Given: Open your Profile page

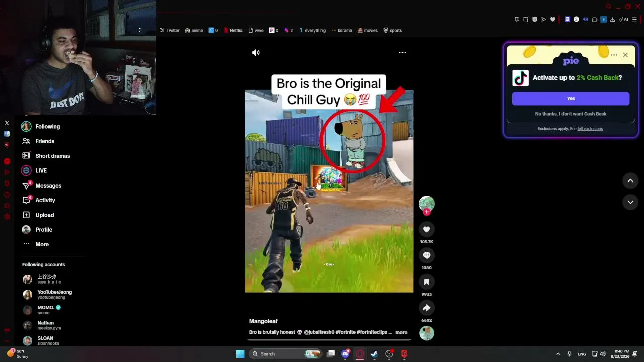Looking at the screenshot, I should click(x=37, y=230).
